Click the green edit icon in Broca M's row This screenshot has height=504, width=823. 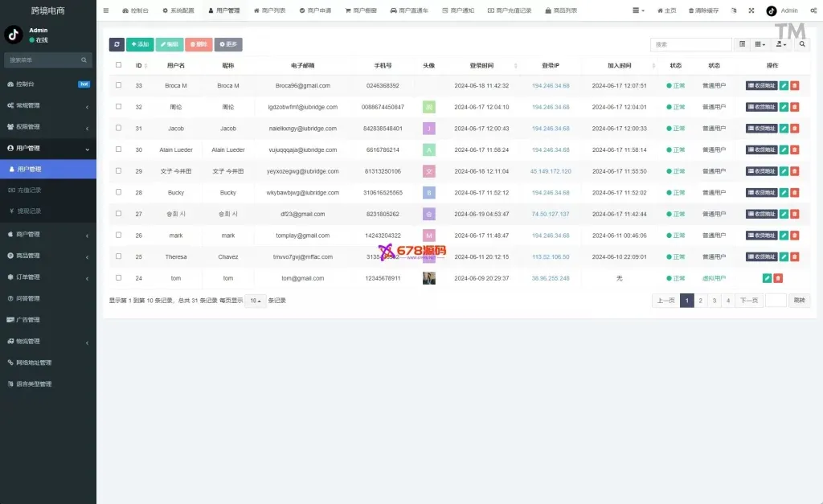click(x=784, y=85)
